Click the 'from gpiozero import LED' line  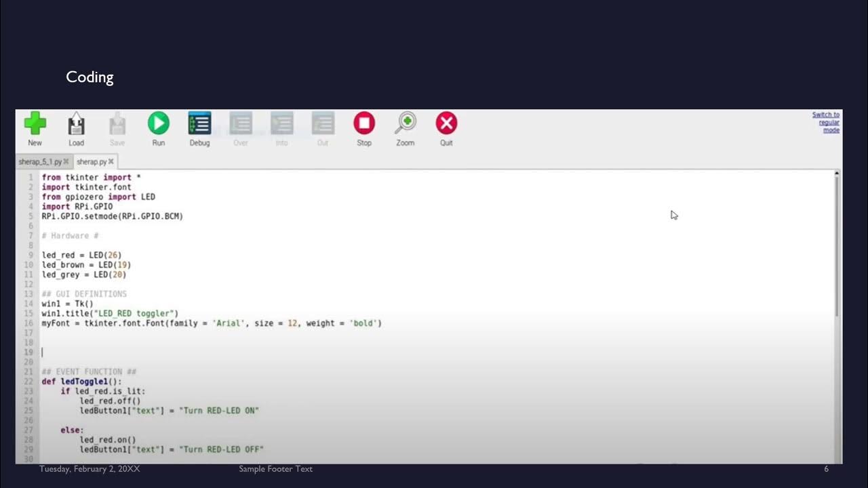tap(98, 197)
